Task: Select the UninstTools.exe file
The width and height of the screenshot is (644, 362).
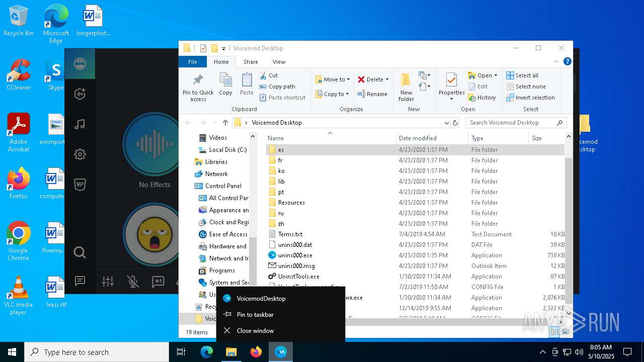Action: coord(298,277)
